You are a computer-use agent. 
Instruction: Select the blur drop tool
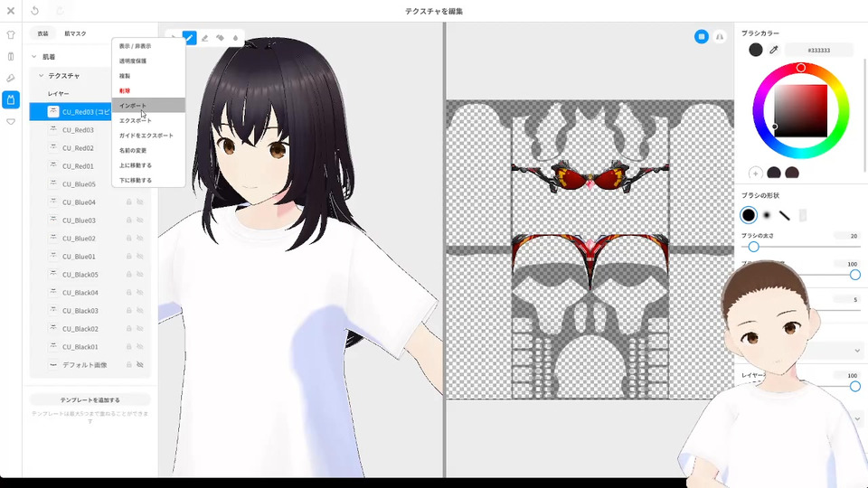click(x=235, y=38)
